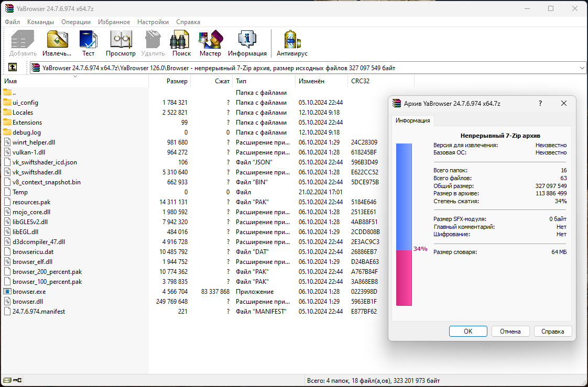Select the Информация tab in dialog
This screenshot has height=387, width=588.
coord(413,120)
